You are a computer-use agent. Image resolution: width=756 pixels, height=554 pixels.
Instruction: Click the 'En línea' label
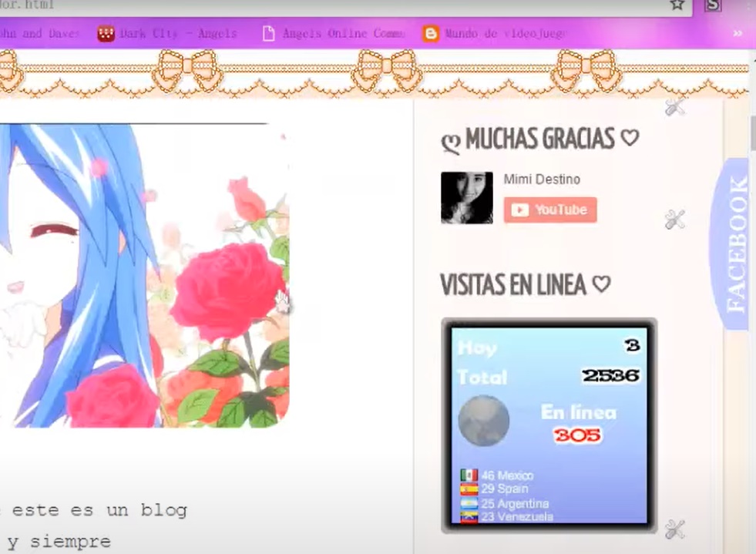pos(579,412)
